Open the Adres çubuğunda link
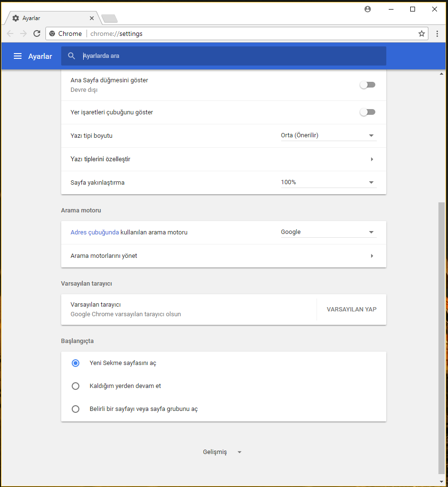This screenshot has height=487, width=448. point(95,232)
